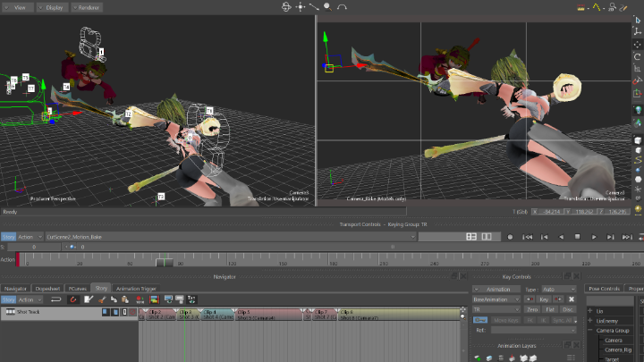Click the orbit camera icon above viewer
The image size is (644, 362).
click(286, 7)
